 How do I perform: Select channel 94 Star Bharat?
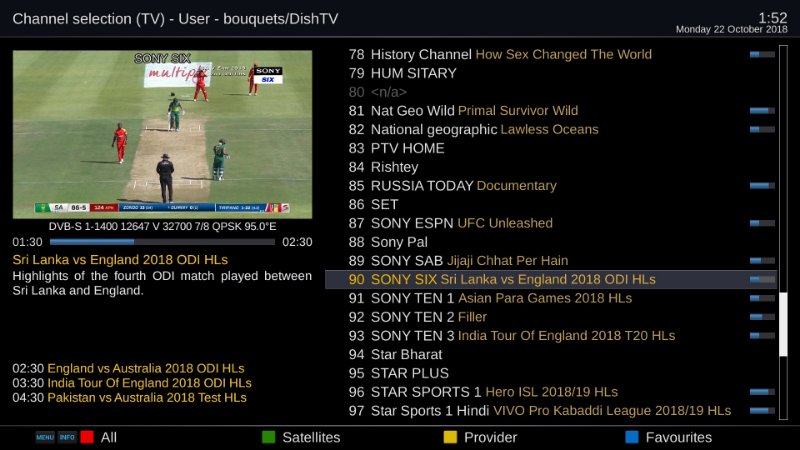pos(551,355)
